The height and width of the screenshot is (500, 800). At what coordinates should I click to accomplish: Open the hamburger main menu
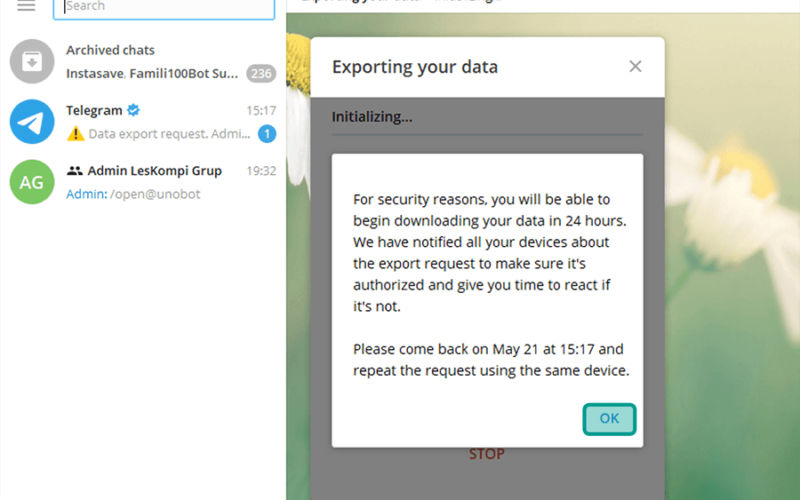(26, 6)
